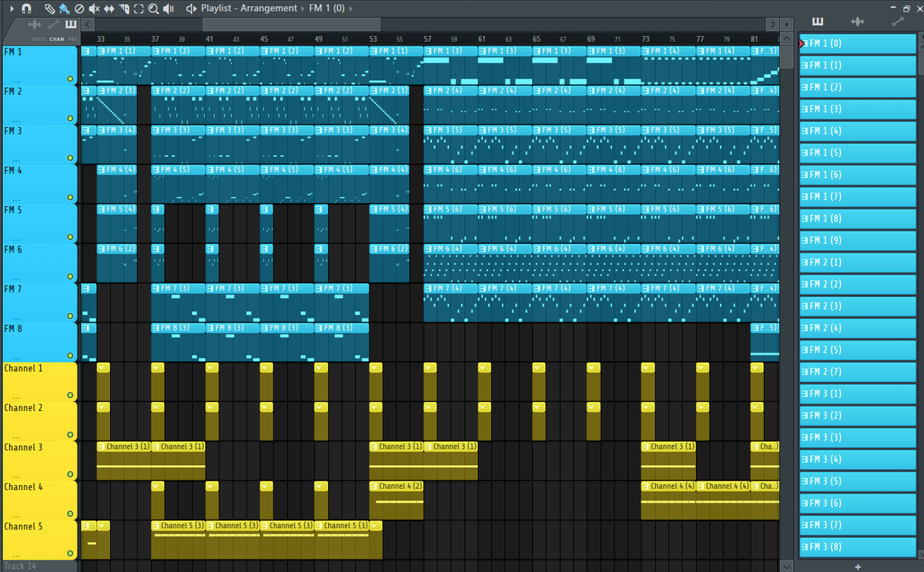The image size is (924, 572).
Task: Expand arrow after FM 1 (0) breadcrumb
Action: tap(351, 8)
